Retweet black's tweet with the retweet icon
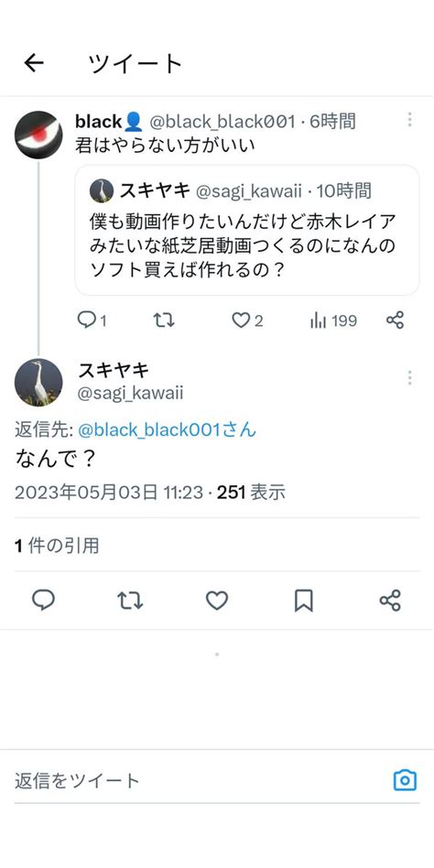434x868 pixels. (164, 320)
